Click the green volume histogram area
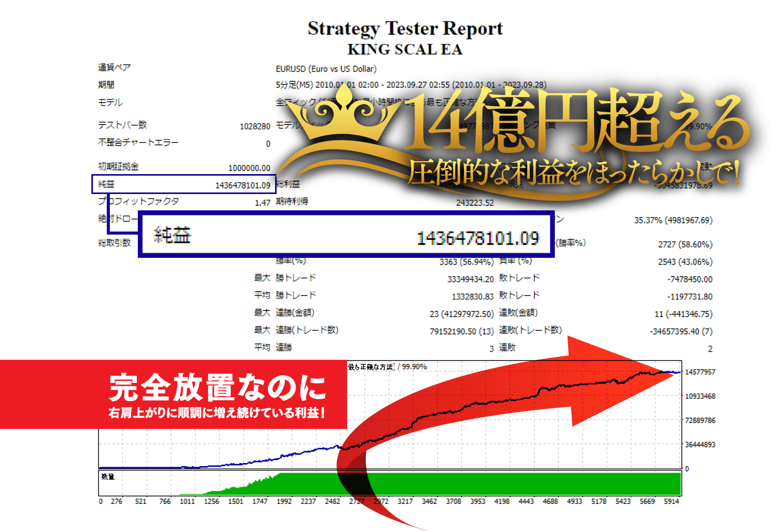 (510, 483)
